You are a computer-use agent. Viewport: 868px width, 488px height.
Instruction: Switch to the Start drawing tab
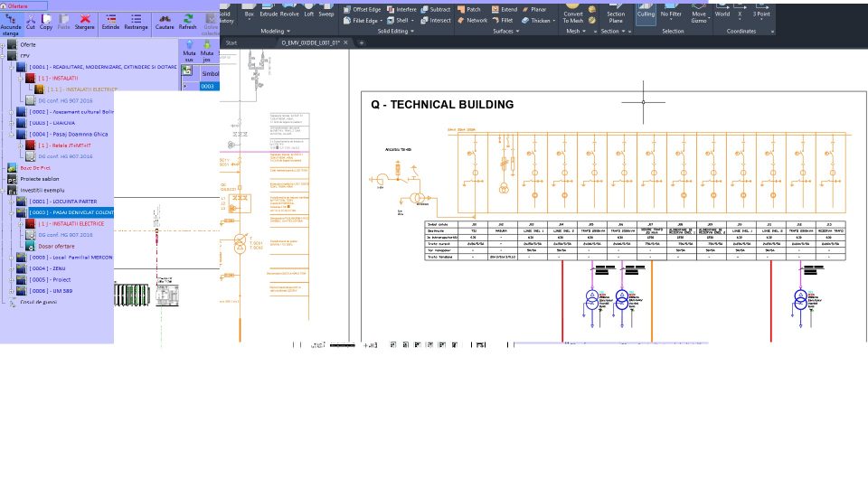[231, 42]
